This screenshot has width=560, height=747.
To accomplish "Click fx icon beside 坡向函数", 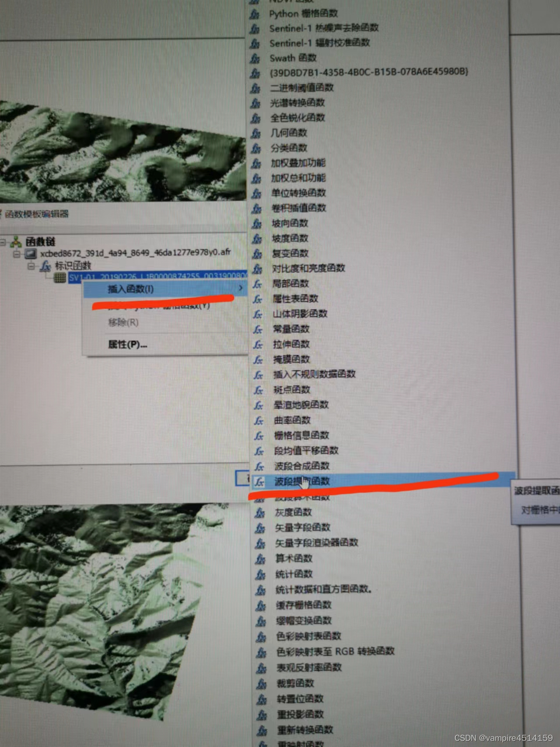I will (257, 223).
